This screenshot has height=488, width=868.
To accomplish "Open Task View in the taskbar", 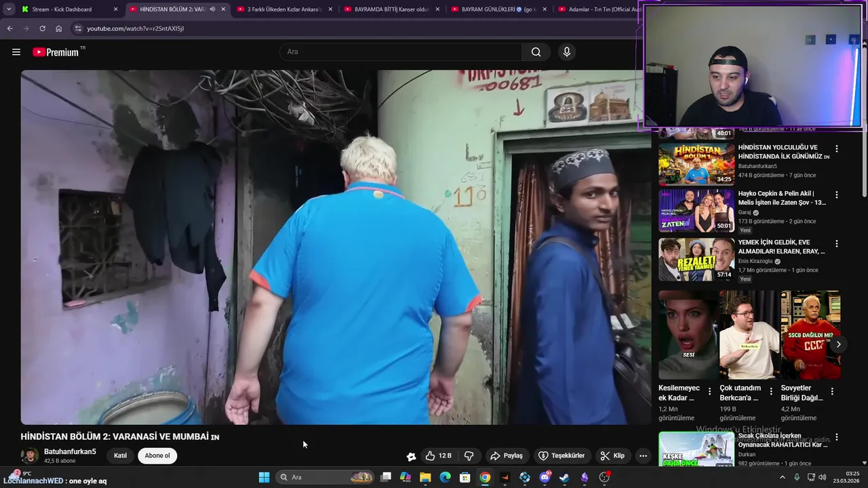I will pos(386,477).
